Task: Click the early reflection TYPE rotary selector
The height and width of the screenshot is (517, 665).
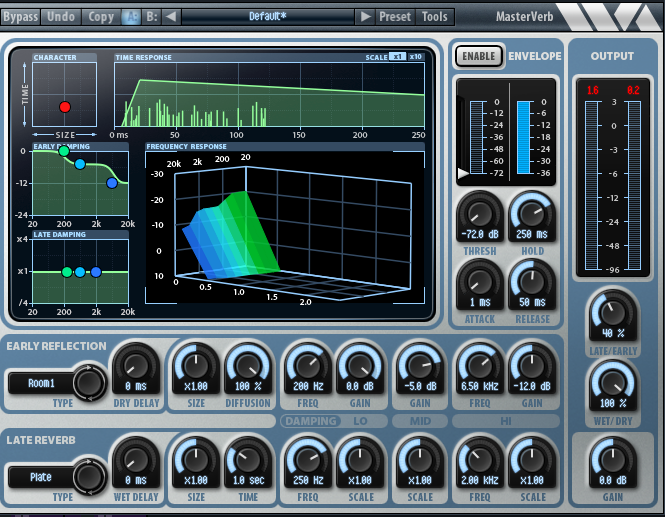Action: pos(89,383)
